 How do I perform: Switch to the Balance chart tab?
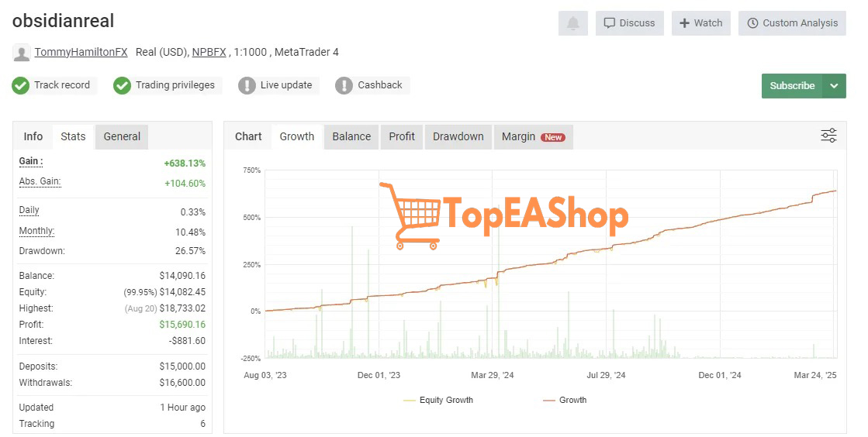[x=351, y=136]
